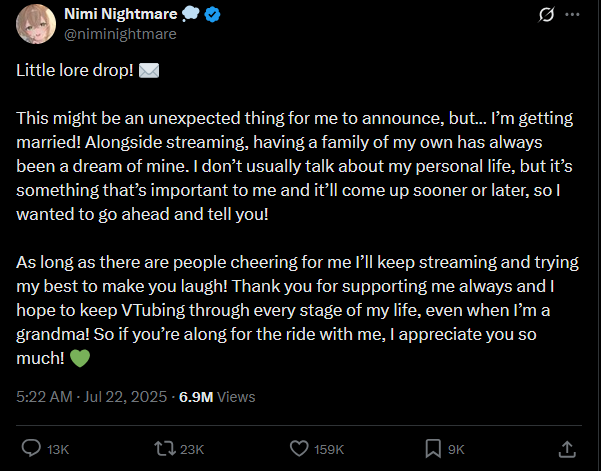
Task: Open Nimi Nightmare's profile avatar
Action: click(37, 25)
